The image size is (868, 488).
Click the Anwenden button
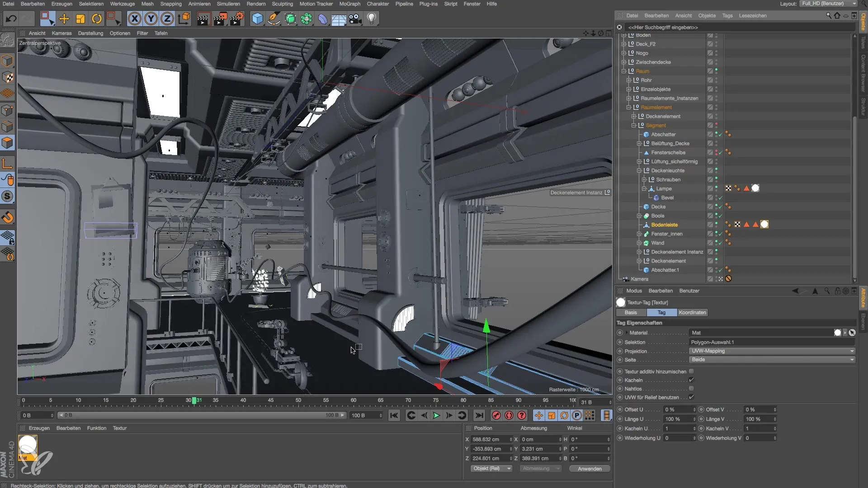pos(590,469)
